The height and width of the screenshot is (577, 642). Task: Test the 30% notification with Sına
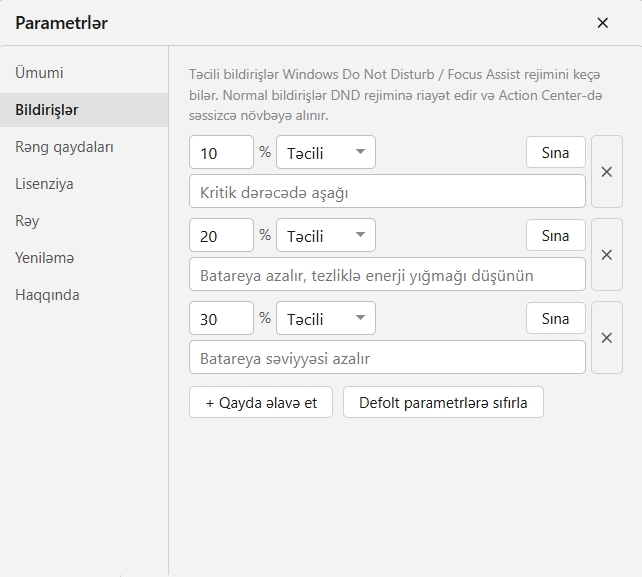click(x=556, y=318)
